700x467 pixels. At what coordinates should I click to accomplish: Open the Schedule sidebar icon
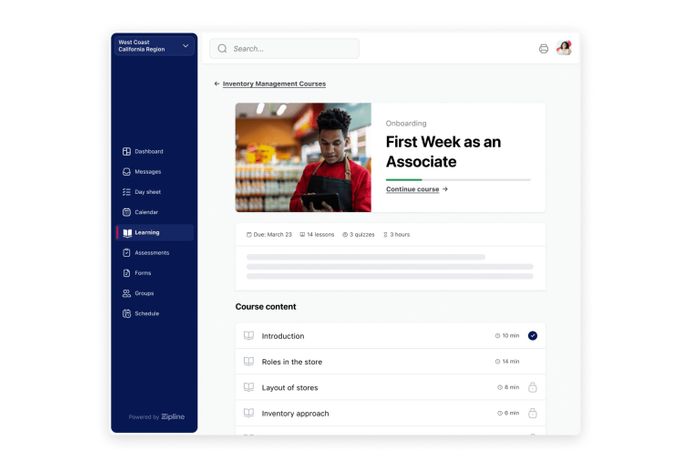tap(126, 313)
